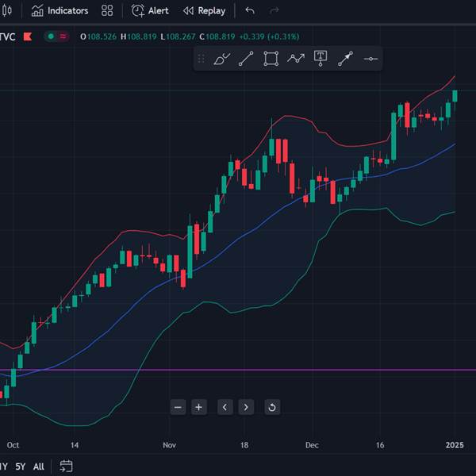Open the indicator templates grid
476x476 pixels.
coord(107,10)
